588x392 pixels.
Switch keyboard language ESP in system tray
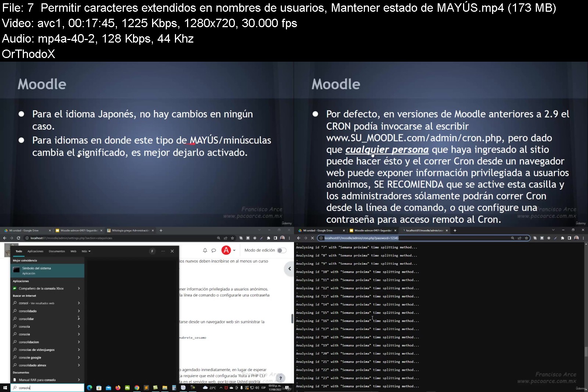point(263,388)
